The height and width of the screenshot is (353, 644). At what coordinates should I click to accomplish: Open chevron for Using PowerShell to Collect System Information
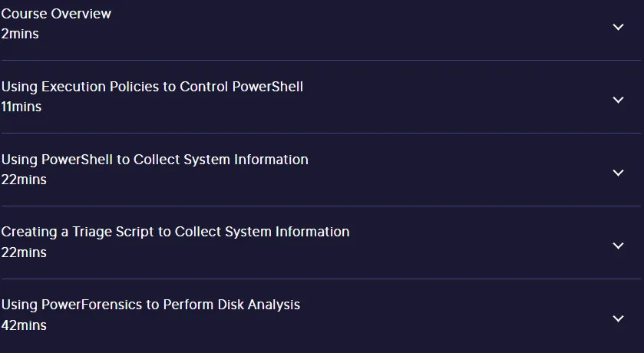618,173
